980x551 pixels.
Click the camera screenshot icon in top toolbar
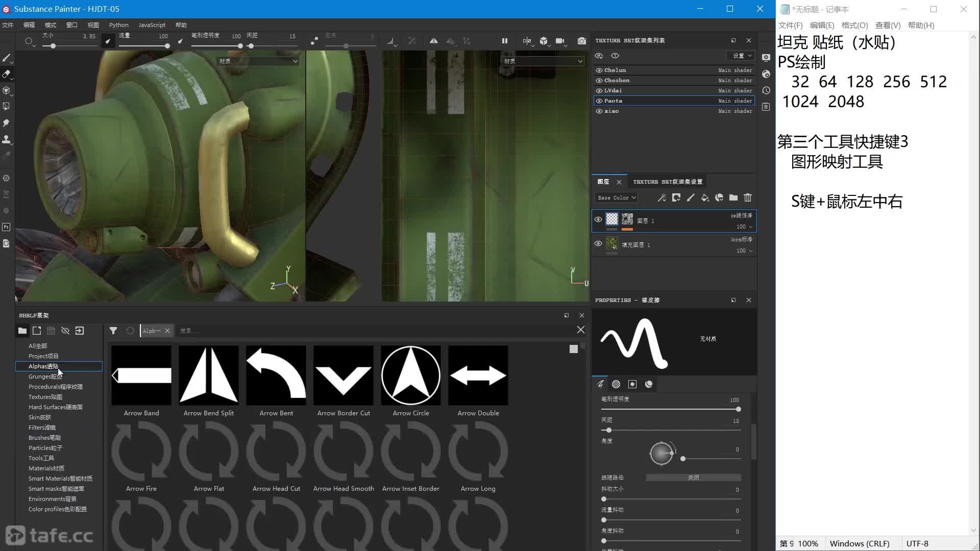point(581,41)
